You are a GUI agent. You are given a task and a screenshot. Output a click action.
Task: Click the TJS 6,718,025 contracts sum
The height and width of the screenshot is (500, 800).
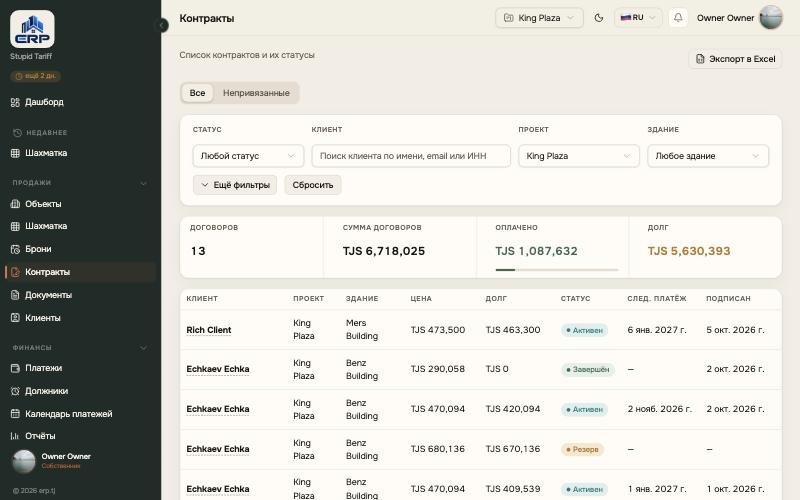click(x=384, y=251)
